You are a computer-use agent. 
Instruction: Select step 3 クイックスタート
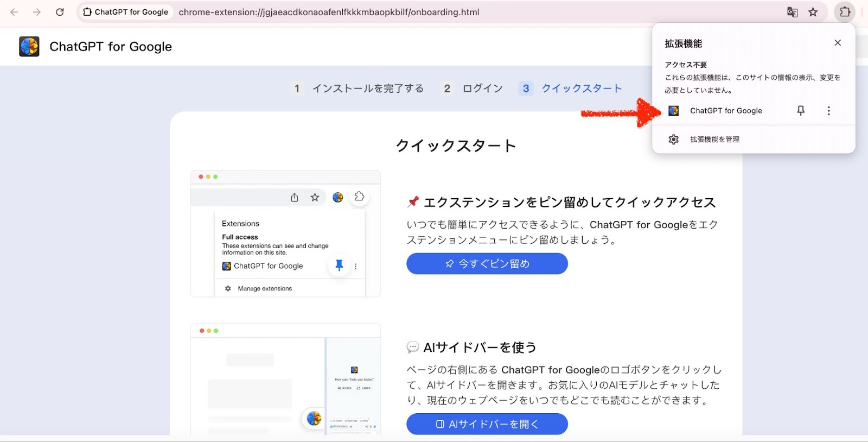point(571,89)
